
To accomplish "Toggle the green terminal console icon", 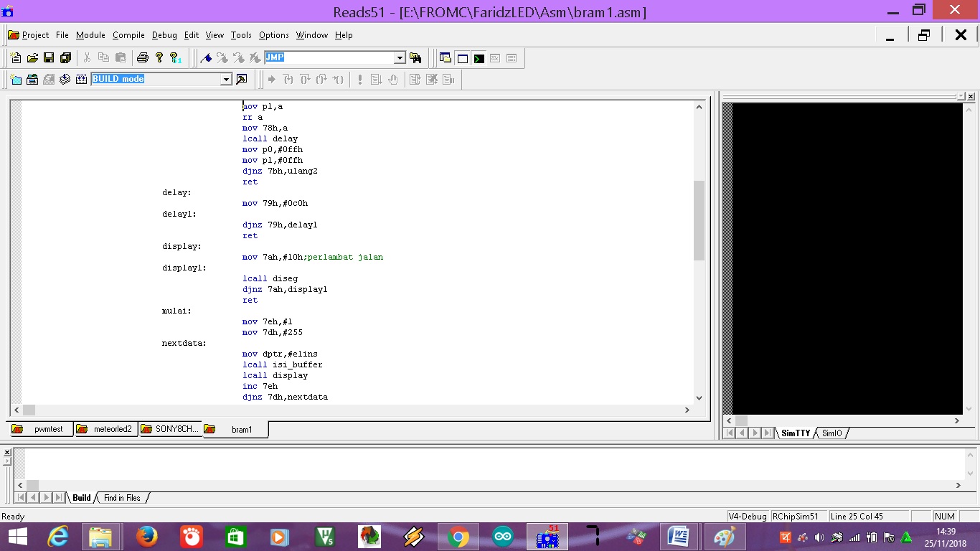I will click(x=479, y=58).
